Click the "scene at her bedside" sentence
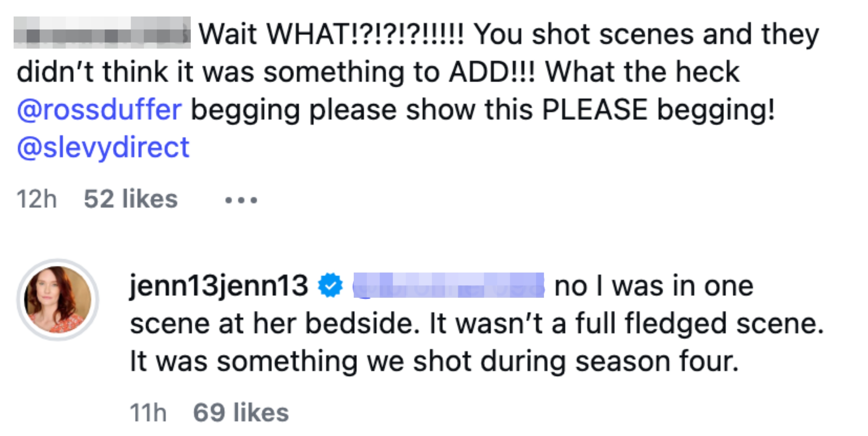Screen dimensions: 868x436 pos(275,323)
